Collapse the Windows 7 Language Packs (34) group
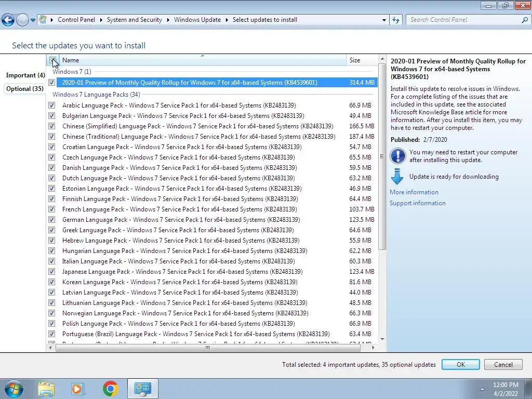Viewport: 532px width, 399px height. click(x=96, y=95)
